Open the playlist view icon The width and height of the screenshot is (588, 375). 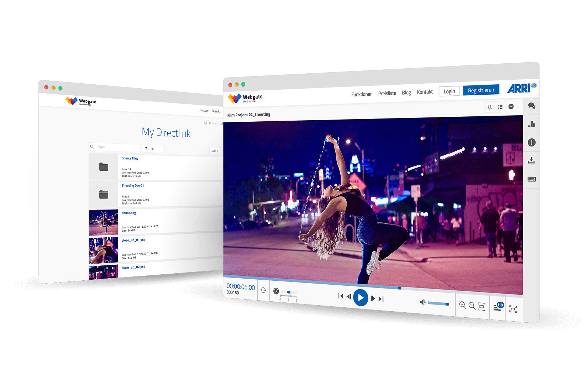500,107
